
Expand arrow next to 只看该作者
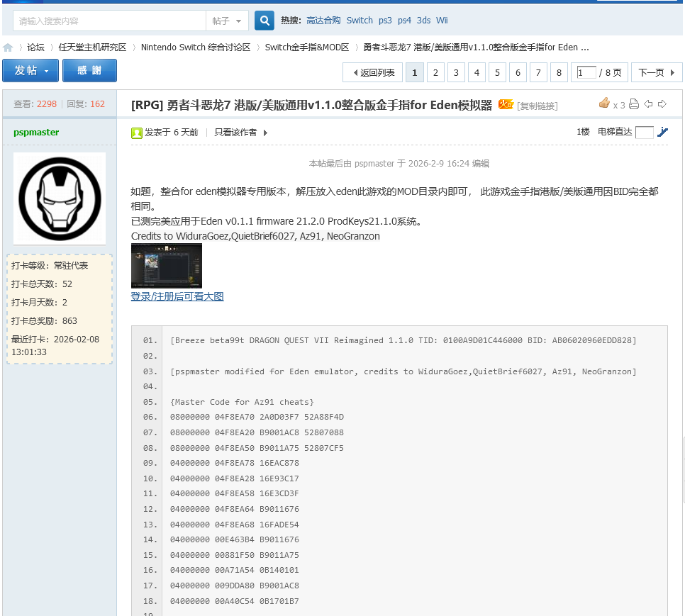[265, 133]
